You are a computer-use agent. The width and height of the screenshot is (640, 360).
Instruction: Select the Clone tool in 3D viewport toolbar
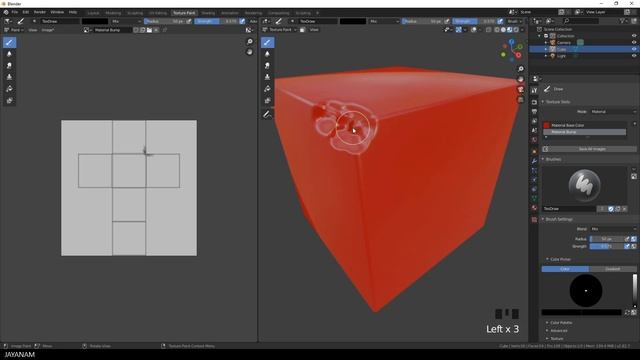click(x=267, y=77)
